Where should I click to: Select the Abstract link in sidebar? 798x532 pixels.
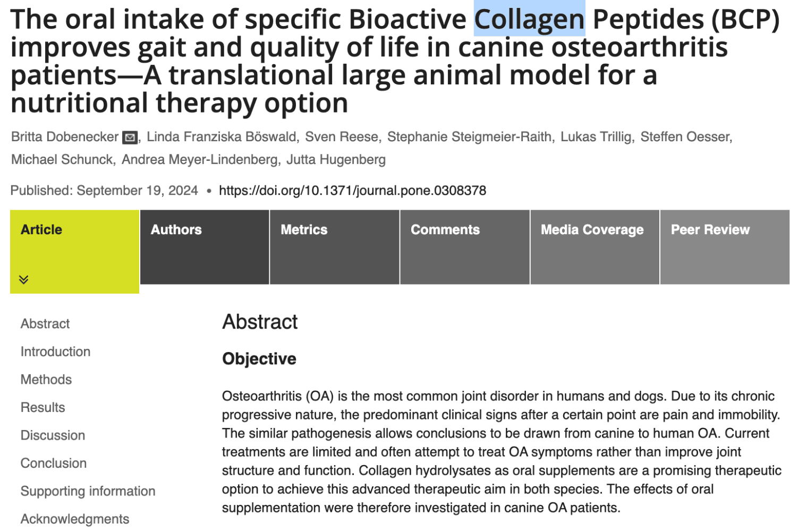(x=45, y=324)
